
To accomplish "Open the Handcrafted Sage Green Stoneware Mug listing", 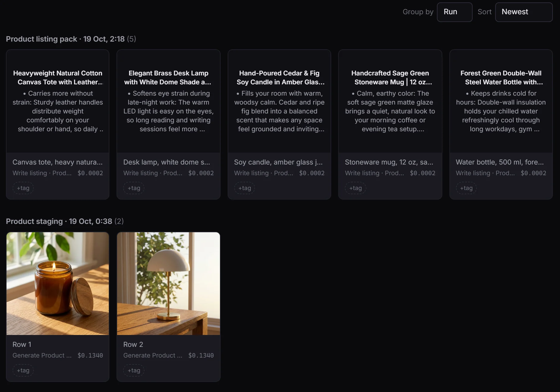I will tap(390, 101).
